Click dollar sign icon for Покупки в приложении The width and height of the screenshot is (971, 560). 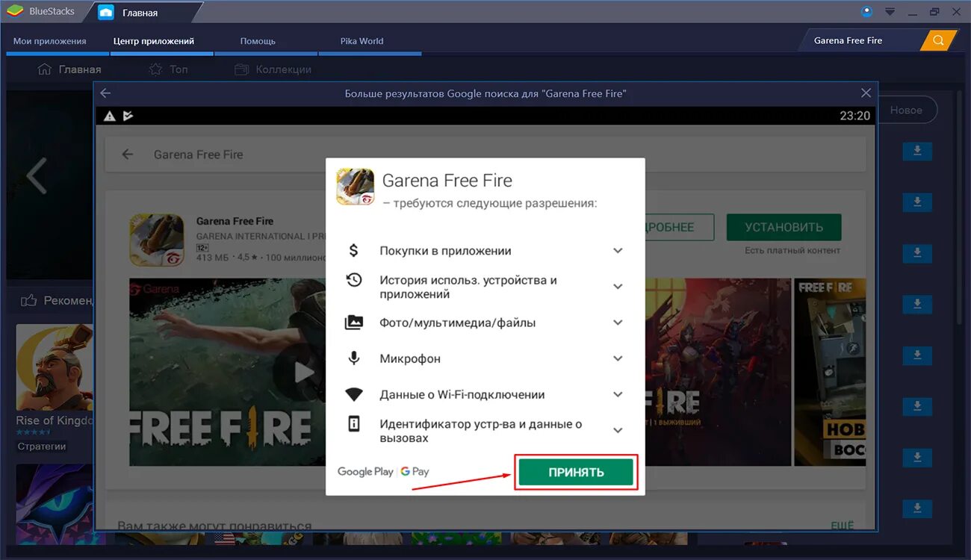[x=354, y=251]
